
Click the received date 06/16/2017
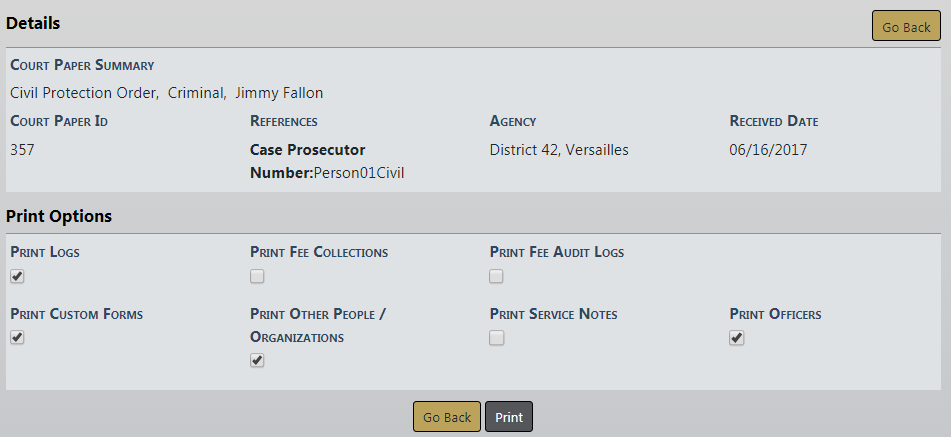[768, 150]
